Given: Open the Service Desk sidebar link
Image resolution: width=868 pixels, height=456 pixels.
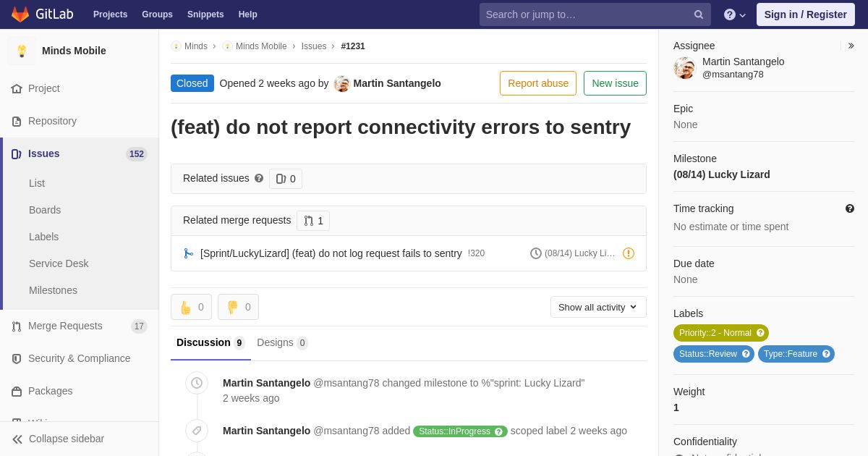Looking at the screenshot, I should point(59,263).
